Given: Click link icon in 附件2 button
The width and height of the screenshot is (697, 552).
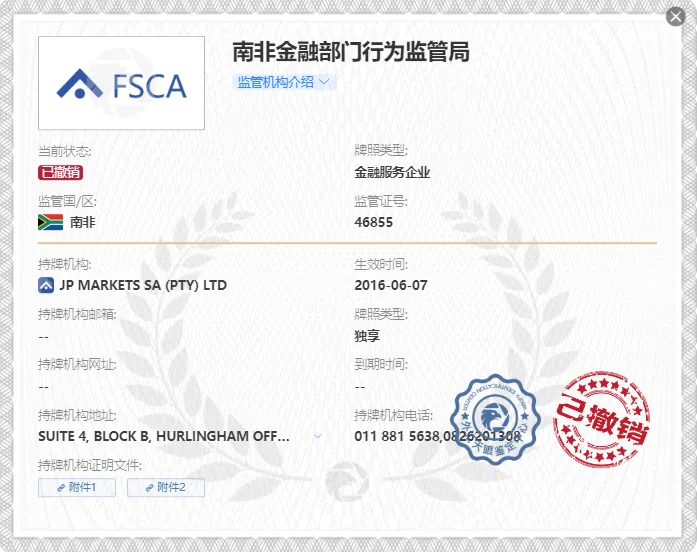Looking at the screenshot, I should pyautogui.click(x=150, y=488).
